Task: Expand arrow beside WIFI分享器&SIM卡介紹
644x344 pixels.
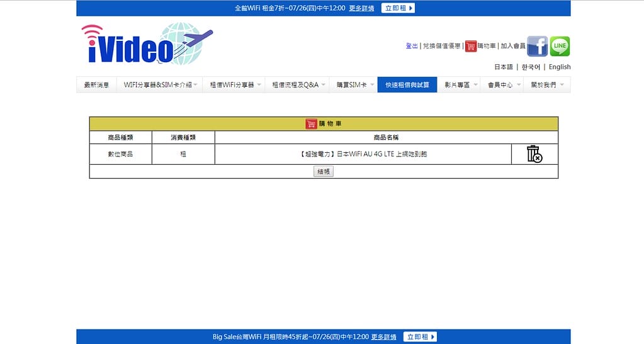Action: pos(196,85)
